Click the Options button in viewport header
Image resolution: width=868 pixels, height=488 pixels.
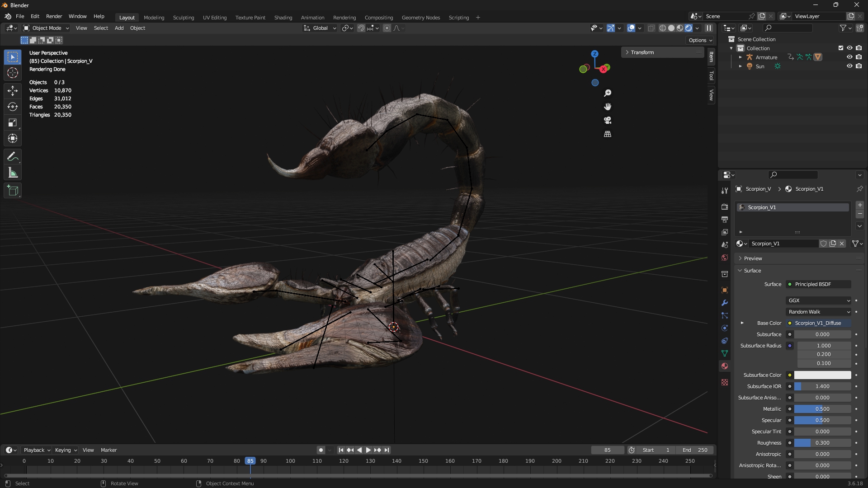point(700,40)
